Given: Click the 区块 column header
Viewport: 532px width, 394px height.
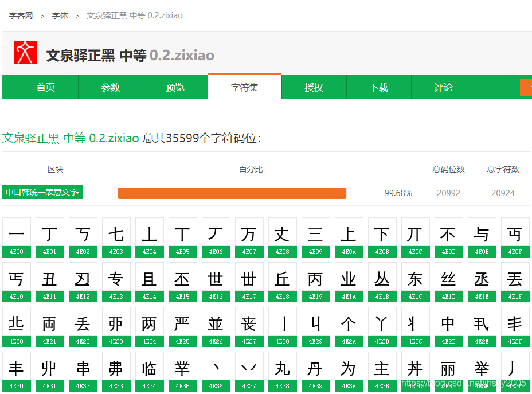Looking at the screenshot, I should point(55,169).
